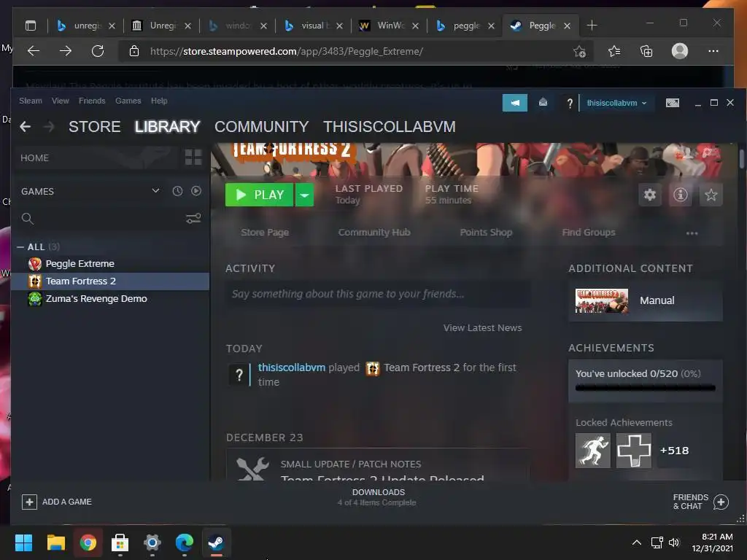The width and height of the screenshot is (747, 560).
Task: Show hidden system tray icons chevron
Action: tap(636, 542)
